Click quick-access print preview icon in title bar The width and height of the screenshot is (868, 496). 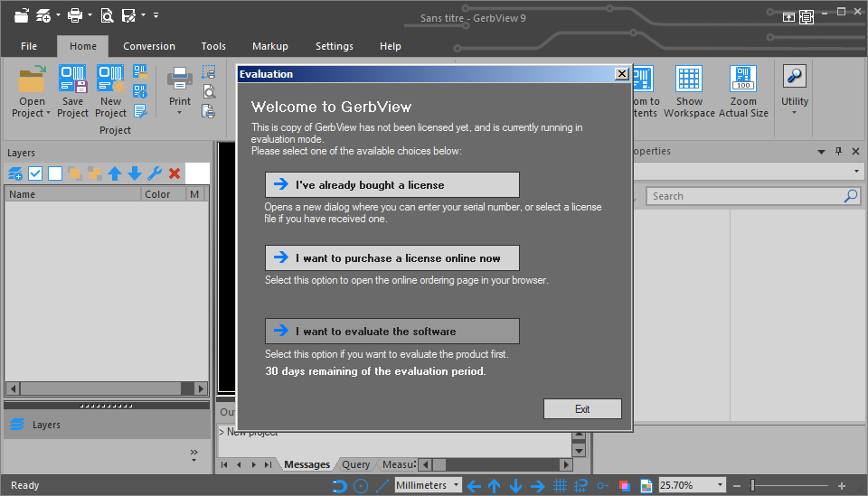click(x=107, y=15)
